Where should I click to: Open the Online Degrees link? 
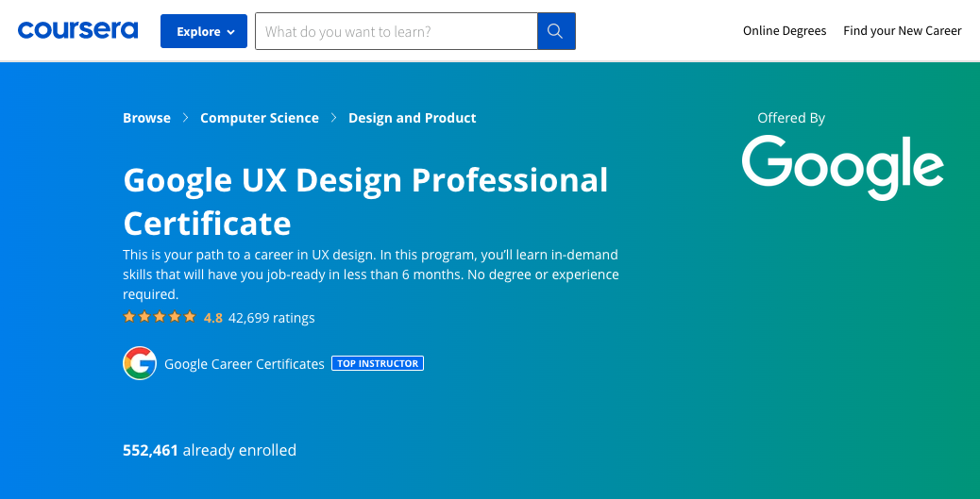785,30
